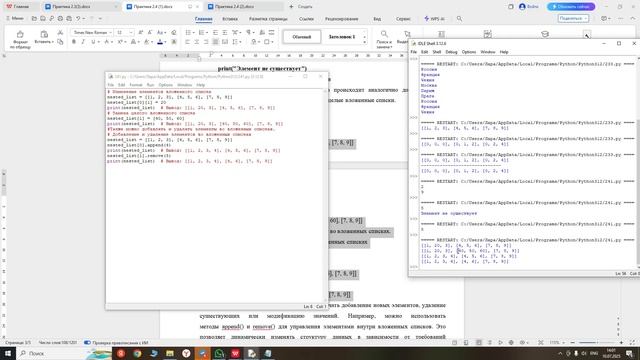The height and width of the screenshot is (360, 640).
Task: Click the zoom slider in WPS status bar
Action: click(x=596, y=343)
